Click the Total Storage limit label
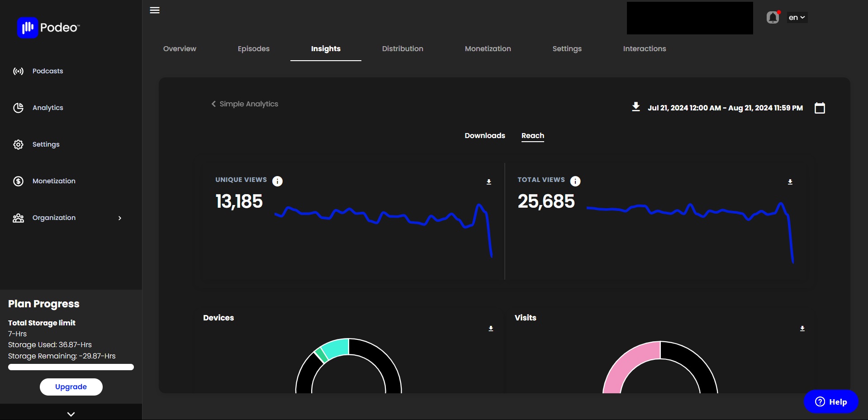The image size is (868, 420). point(42,323)
